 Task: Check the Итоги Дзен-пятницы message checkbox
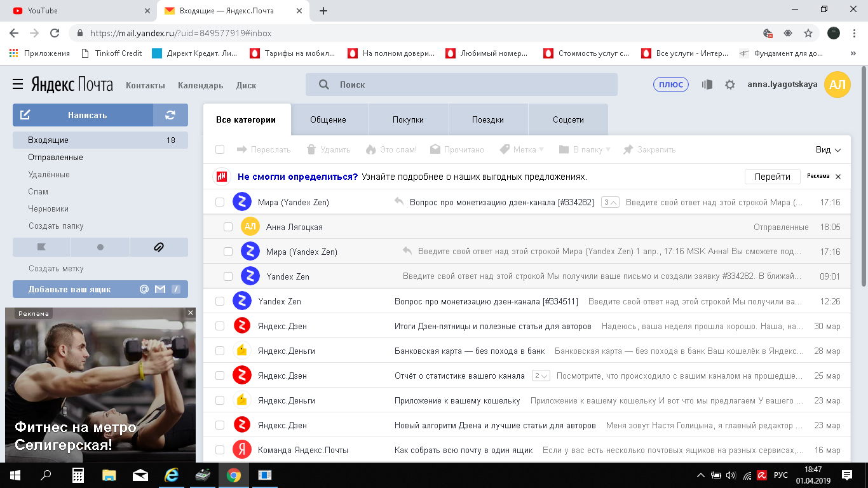tap(220, 326)
